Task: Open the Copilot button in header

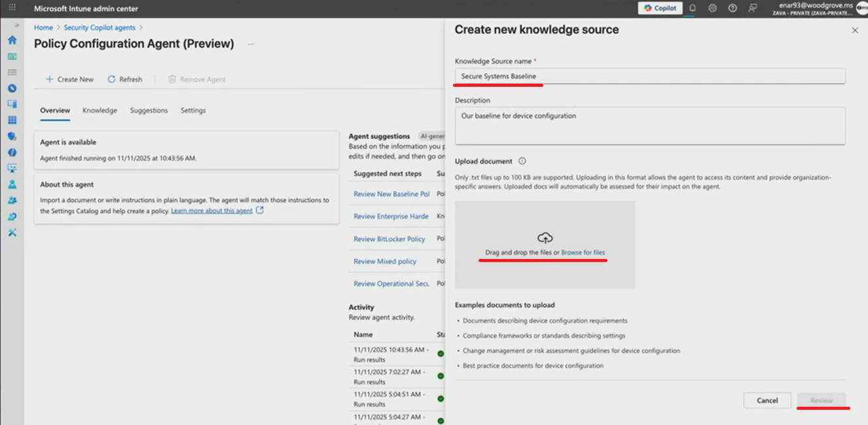Action: (x=660, y=8)
